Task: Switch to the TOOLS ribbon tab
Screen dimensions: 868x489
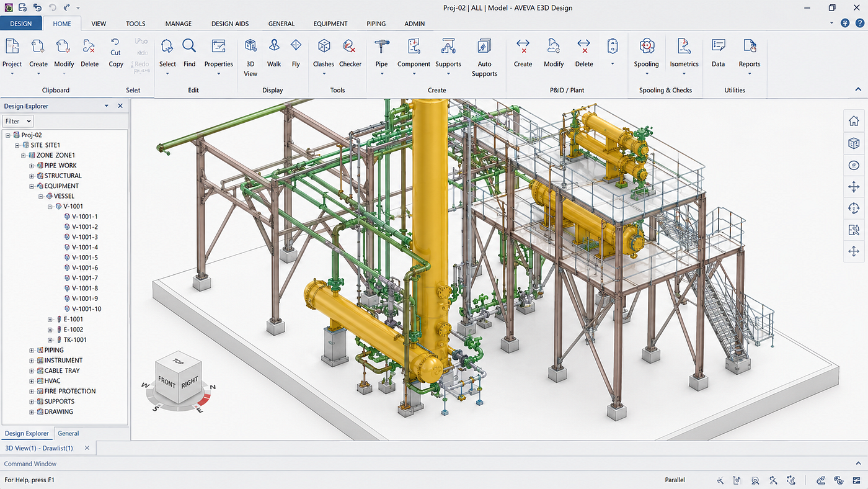Action: 135,24
